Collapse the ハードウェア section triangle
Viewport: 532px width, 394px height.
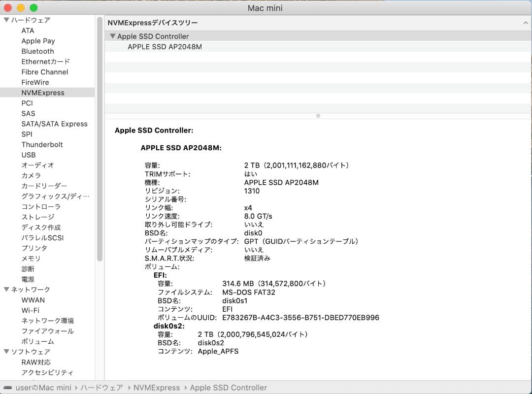click(6, 20)
